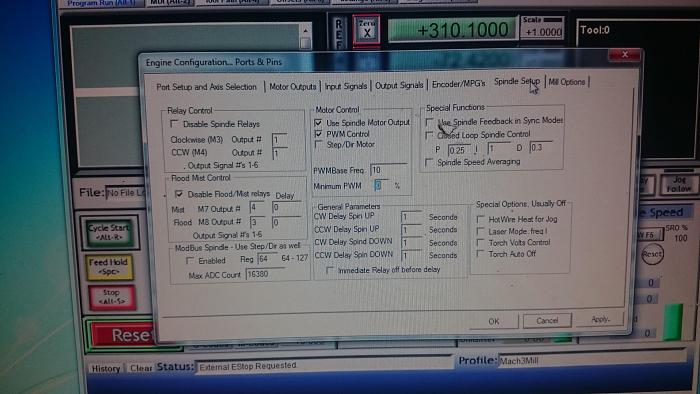700x394 pixels.
Task: Click the OK button
Action: (494, 321)
